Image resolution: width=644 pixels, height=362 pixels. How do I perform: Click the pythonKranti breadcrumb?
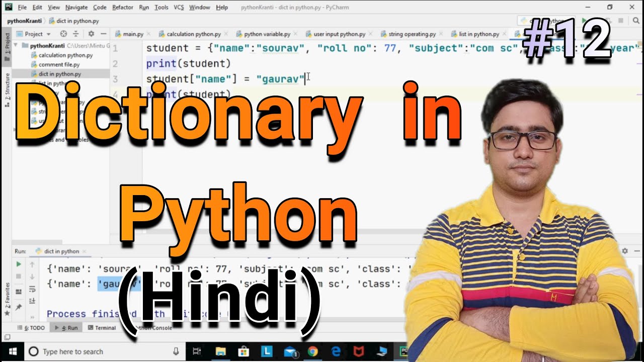(x=24, y=21)
